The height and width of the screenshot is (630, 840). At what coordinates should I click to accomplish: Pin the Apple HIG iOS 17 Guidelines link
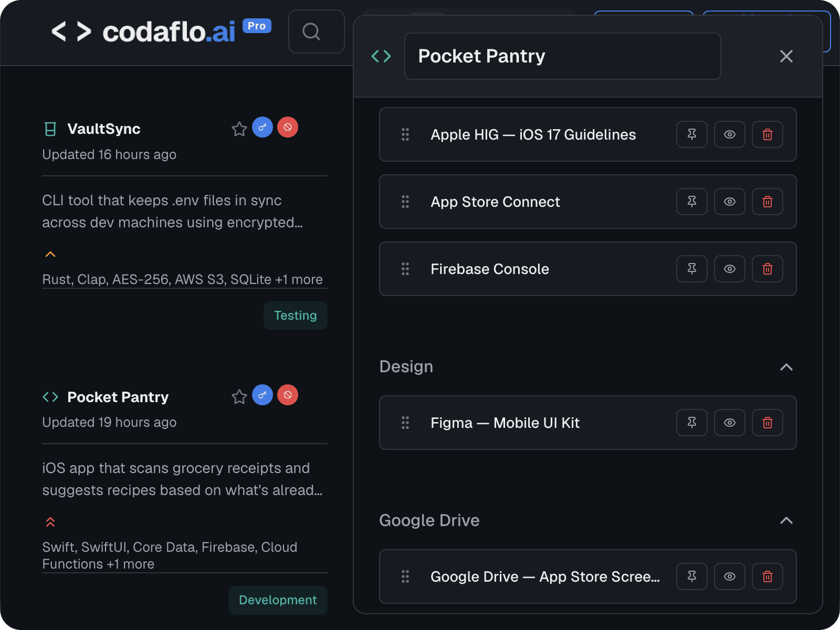[x=691, y=134]
